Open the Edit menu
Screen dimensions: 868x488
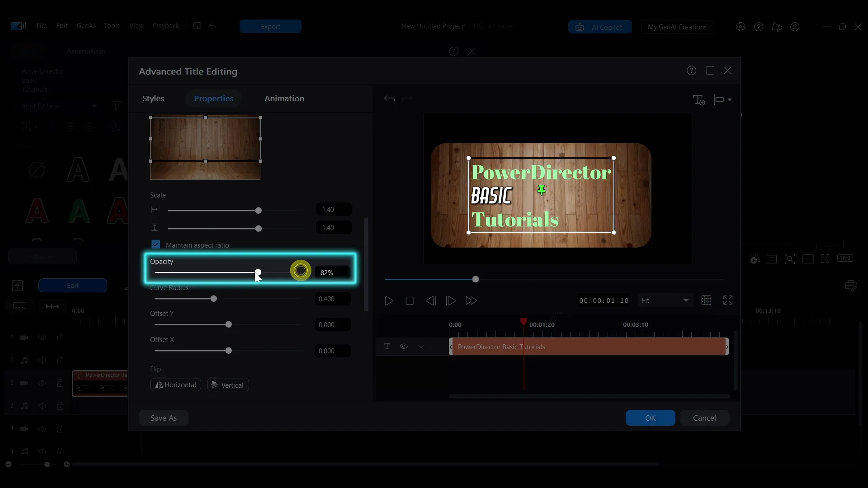tap(61, 26)
